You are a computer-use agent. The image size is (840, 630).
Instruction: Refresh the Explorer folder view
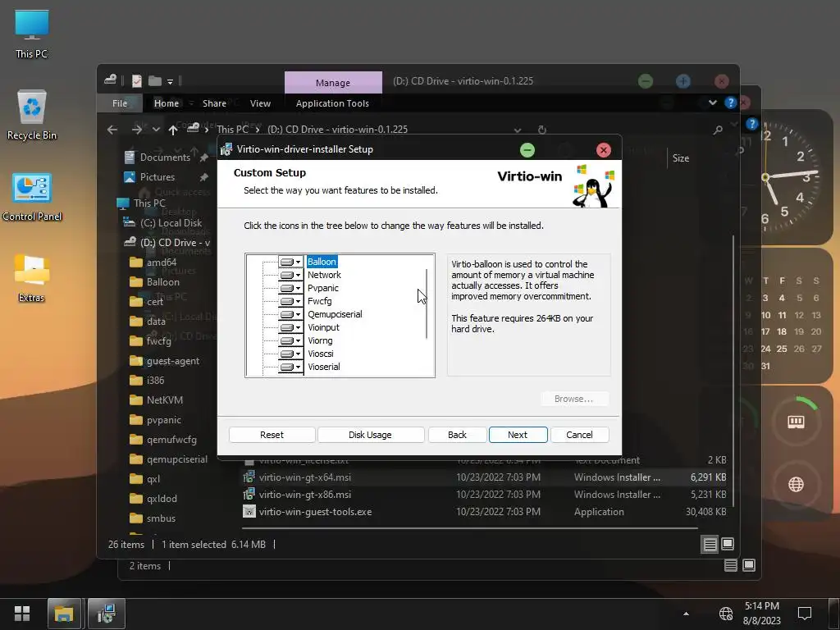(541, 130)
